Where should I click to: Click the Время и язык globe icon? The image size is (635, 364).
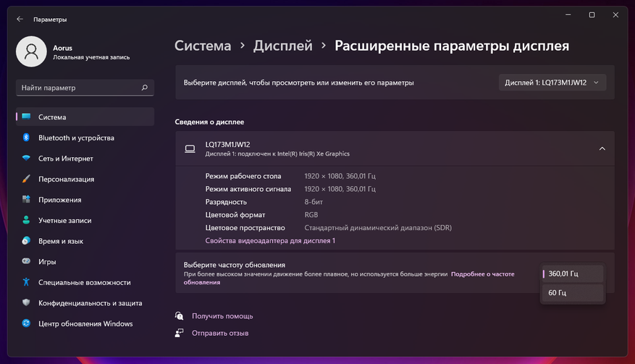(x=26, y=241)
